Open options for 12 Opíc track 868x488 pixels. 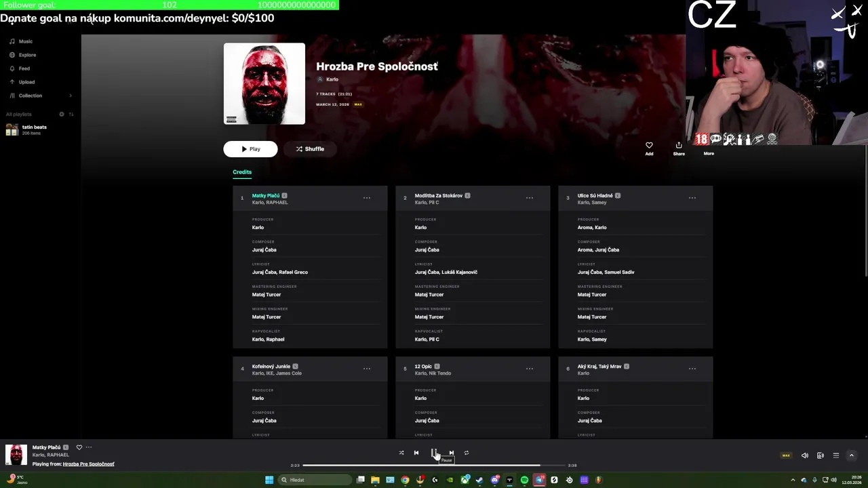[x=530, y=369]
